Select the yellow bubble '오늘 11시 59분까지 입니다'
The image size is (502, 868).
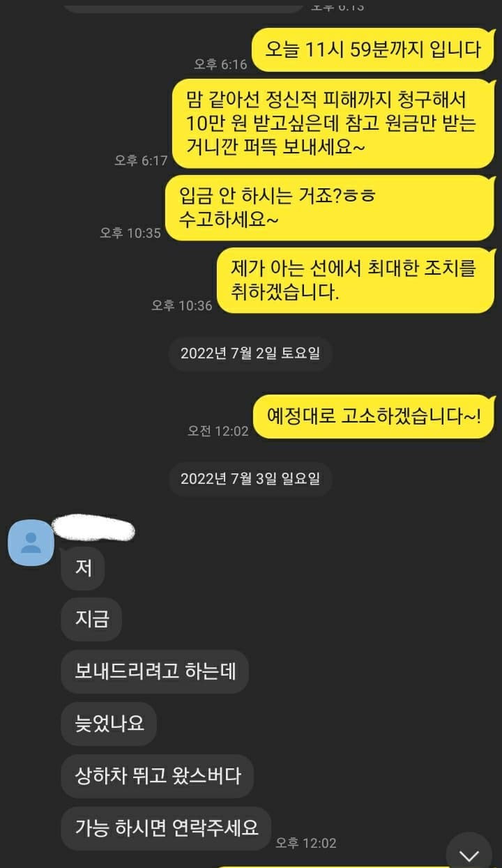(x=373, y=50)
